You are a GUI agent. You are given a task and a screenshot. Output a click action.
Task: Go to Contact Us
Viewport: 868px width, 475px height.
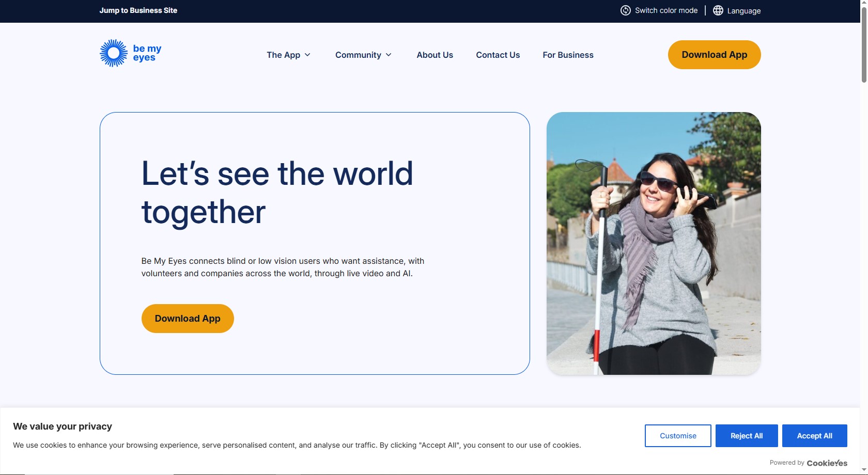pos(498,55)
